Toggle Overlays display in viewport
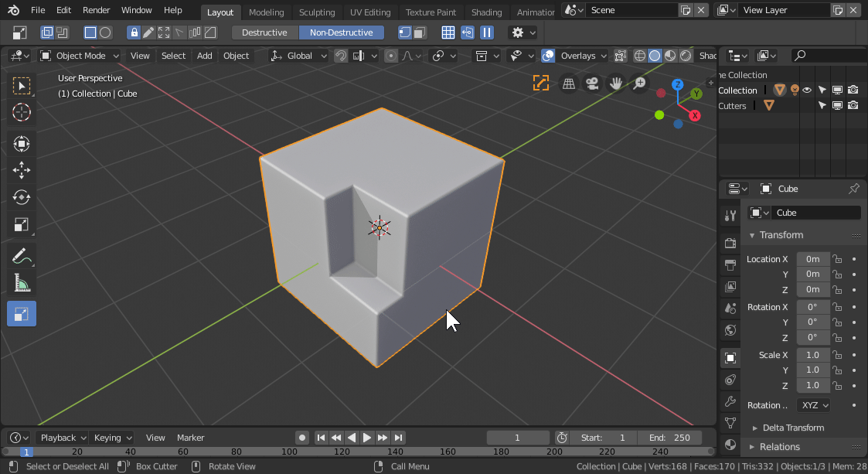 coord(547,56)
